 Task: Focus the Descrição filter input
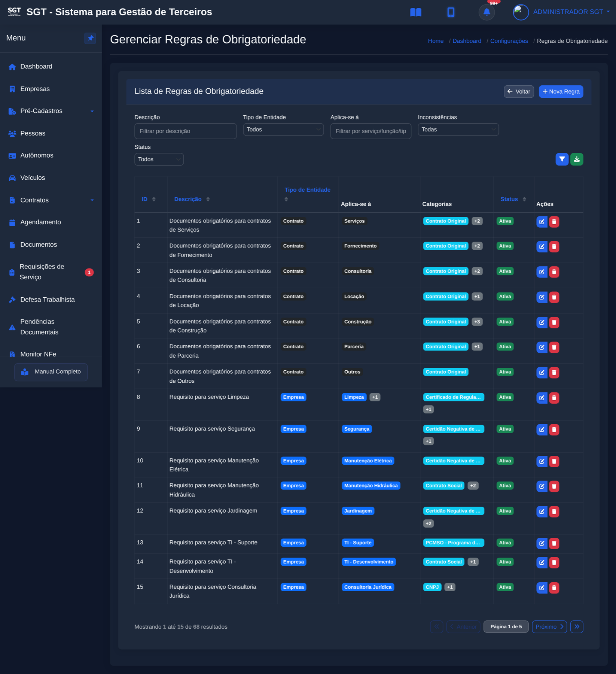pos(185,131)
